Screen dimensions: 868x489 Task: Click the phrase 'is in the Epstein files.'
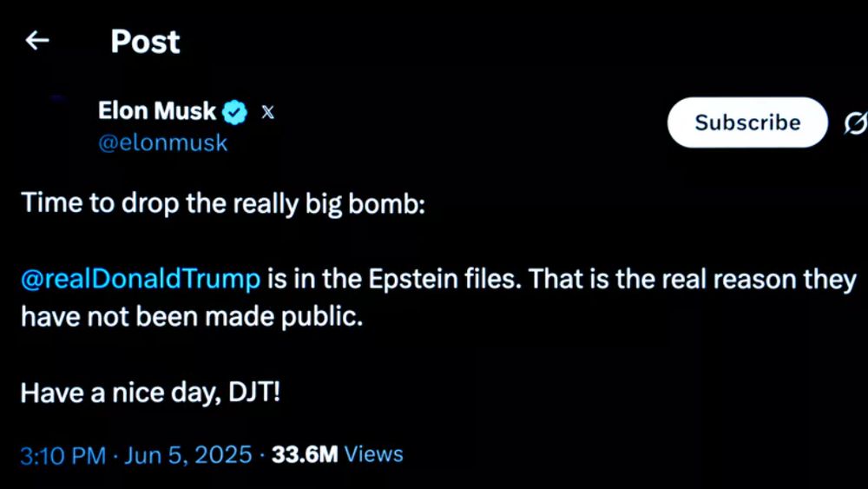[393, 279]
